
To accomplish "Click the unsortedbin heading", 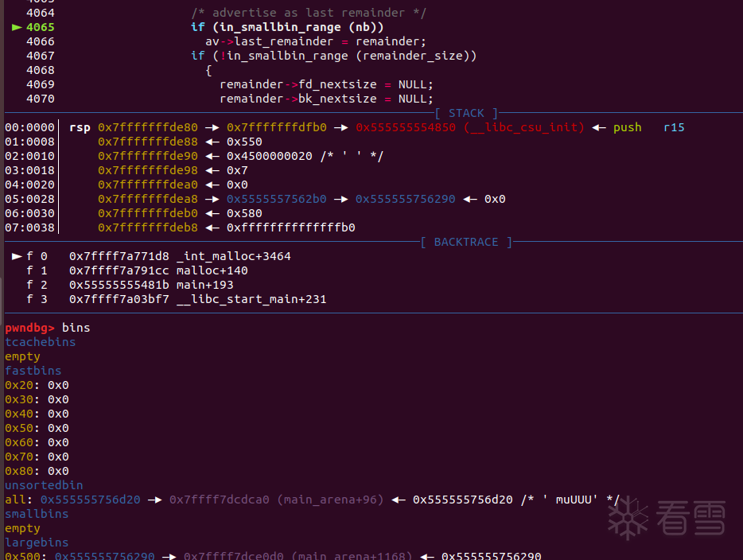I will click(44, 485).
